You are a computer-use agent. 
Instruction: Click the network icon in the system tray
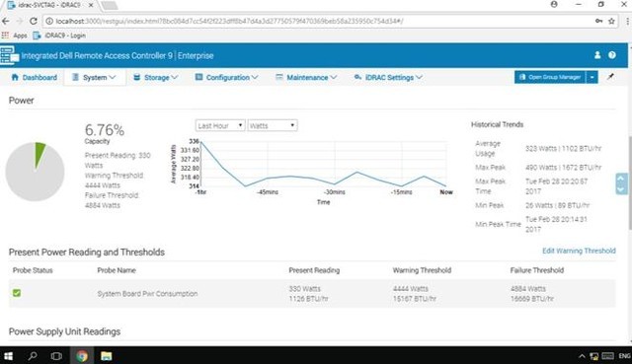pos(594,356)
